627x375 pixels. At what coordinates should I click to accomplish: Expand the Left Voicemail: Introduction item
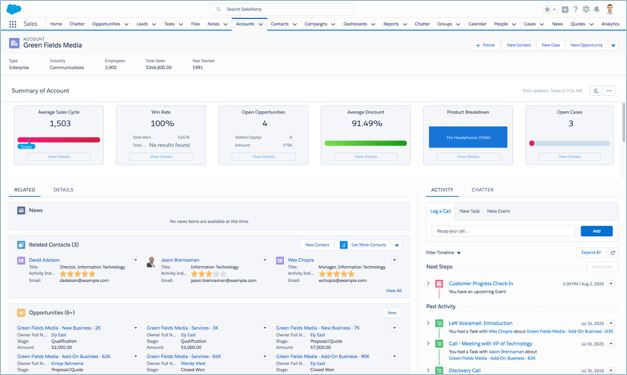coord(428,323)
